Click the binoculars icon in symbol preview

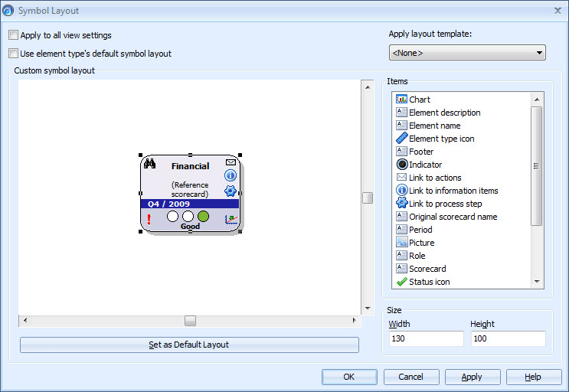coord(149,164)
